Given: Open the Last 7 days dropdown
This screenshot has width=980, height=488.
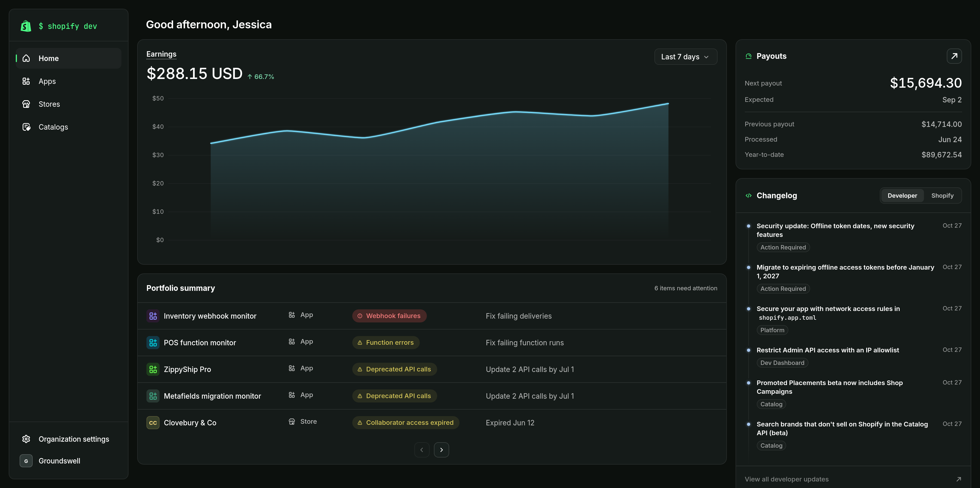Looking at the screenshot, I should (x=685, y=57).
